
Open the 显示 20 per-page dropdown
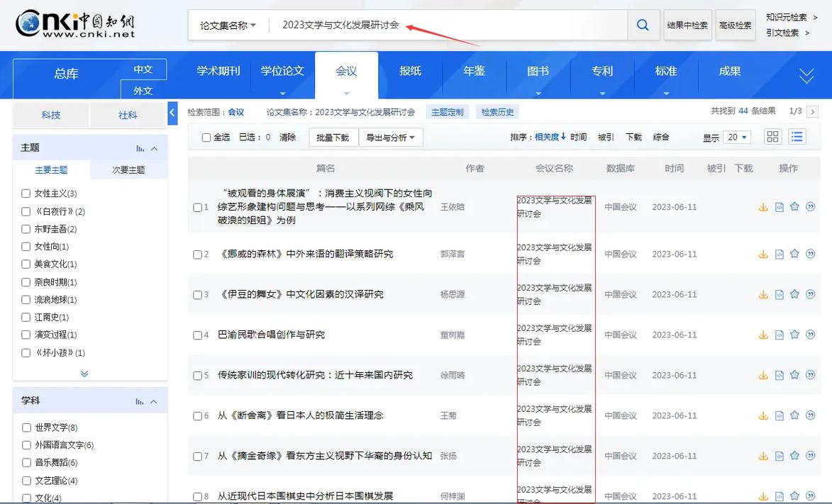(x=737, y=136)
